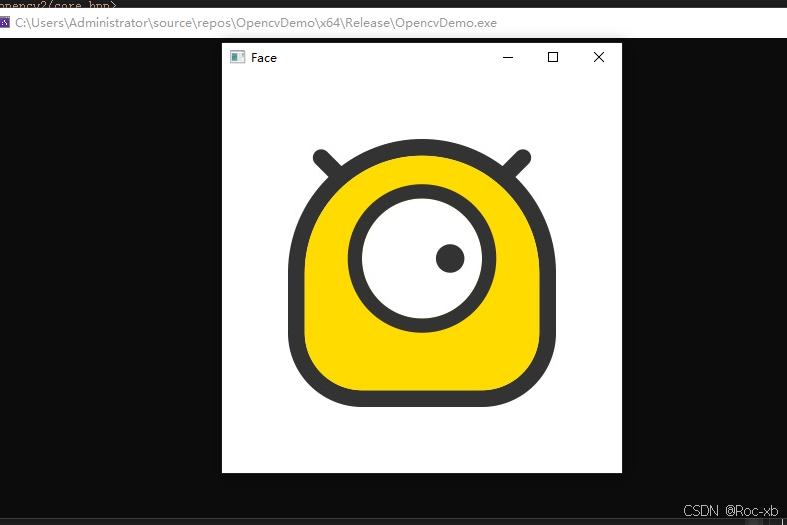Click the CSDN @Roc-xb watermark text
Screen dimensions: 787x525
(x=730, y=511)
